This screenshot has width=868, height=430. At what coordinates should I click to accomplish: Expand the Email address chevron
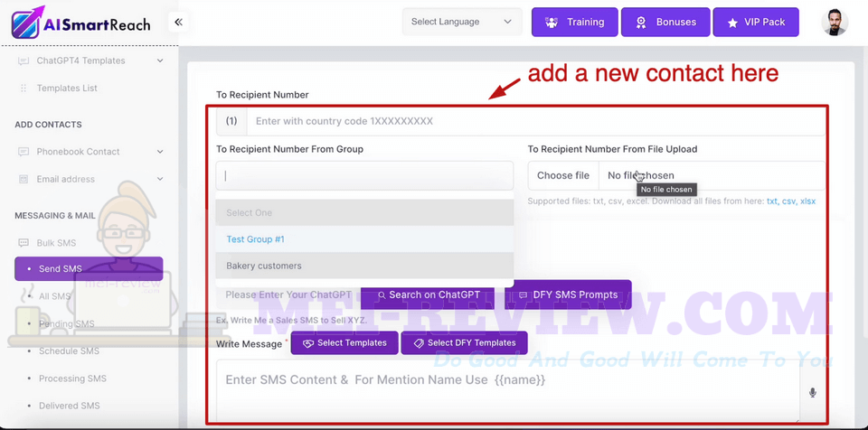(x=160, y=179)
